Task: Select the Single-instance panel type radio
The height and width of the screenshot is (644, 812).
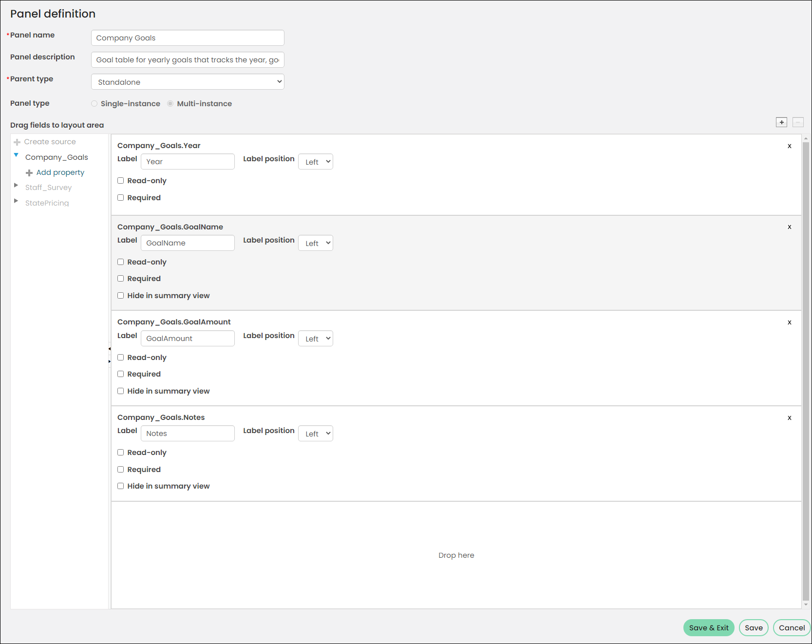Action: click(x=94, y=103)
